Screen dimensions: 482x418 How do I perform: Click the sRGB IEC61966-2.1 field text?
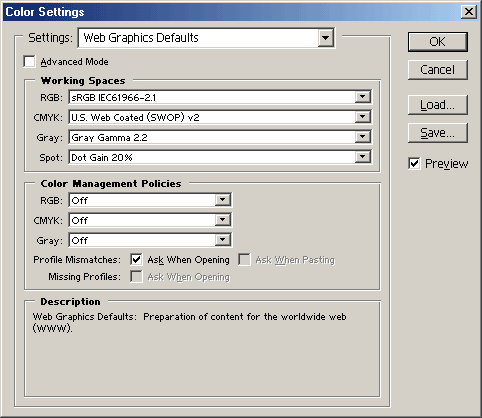pyautogui.click(x=114, y=98)
